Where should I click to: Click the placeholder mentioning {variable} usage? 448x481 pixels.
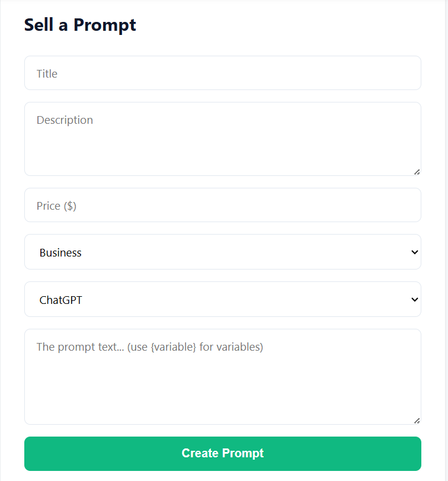(150, 347)
